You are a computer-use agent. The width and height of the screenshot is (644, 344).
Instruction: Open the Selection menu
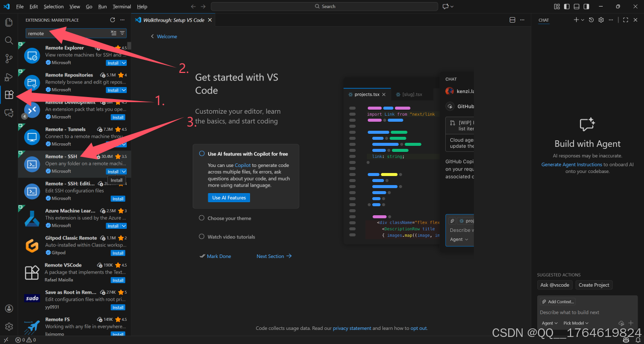click(53, 7)
